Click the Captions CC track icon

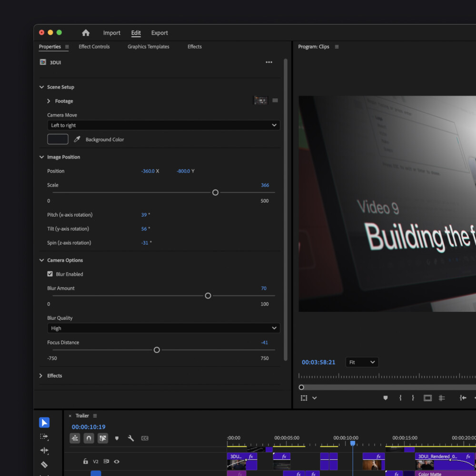pos(145,438)
